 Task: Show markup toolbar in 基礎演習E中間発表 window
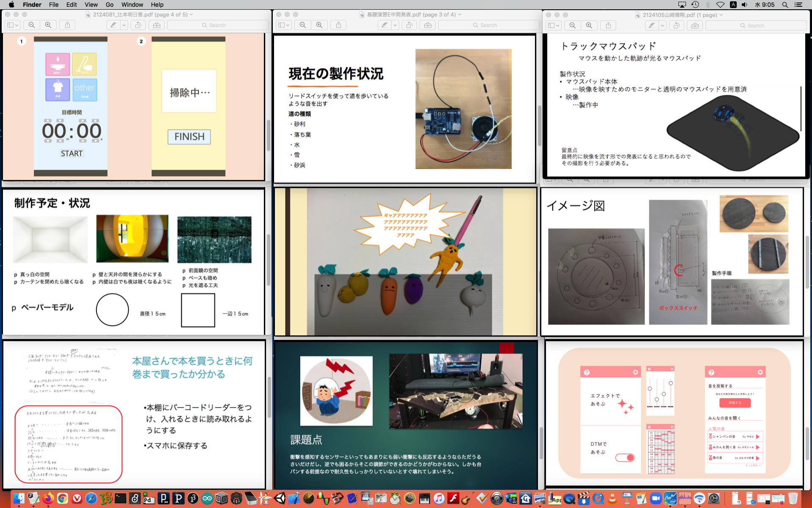pyautogui.click(x=428, y=25)
